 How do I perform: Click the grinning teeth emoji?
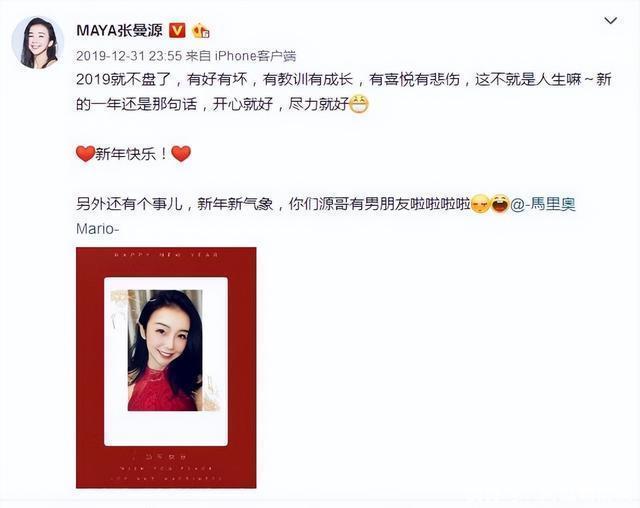click(x=359, y=104)
